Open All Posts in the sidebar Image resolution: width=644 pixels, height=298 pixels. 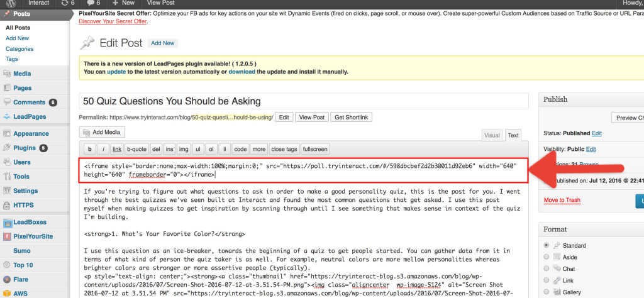coord(18,28)
